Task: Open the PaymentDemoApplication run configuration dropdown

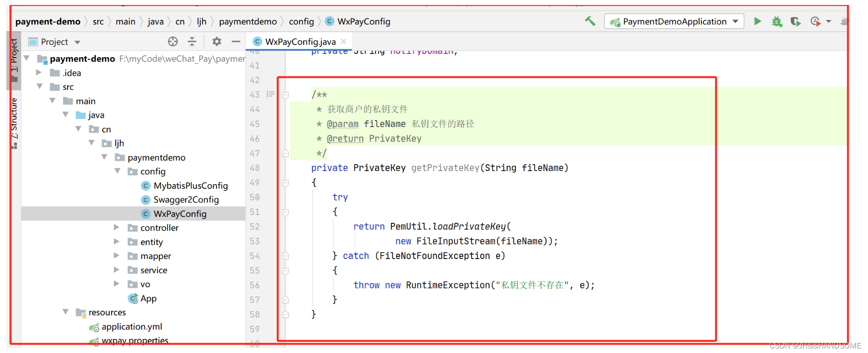Action: tap(674, 21)
